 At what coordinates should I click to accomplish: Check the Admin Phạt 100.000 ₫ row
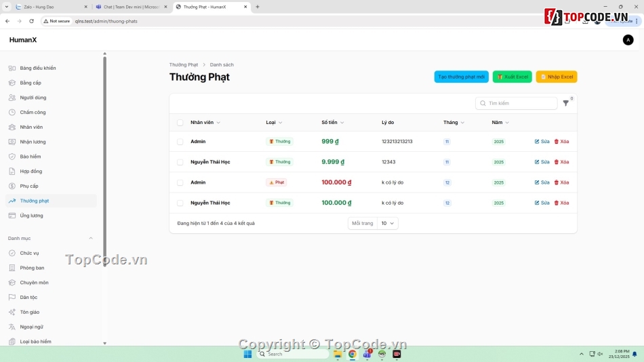coord(180,182)
